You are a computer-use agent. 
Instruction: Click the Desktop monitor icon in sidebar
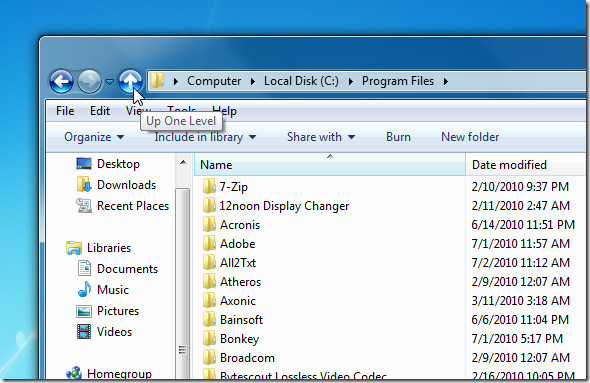[84, 164]
